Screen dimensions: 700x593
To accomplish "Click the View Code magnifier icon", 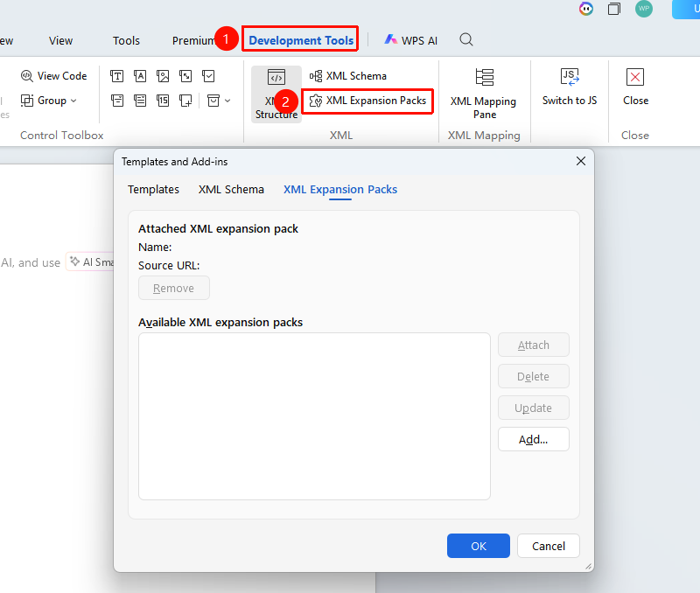I will [x=27, y=76].
